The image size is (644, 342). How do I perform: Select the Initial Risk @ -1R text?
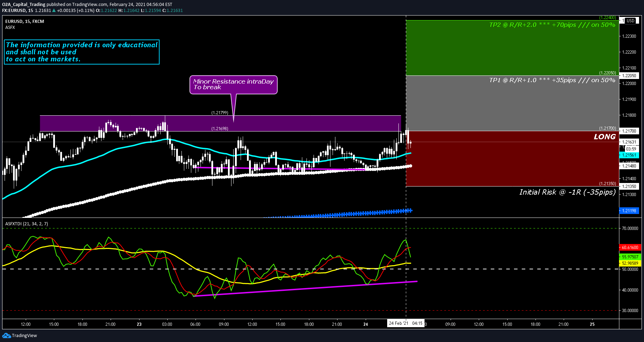click(x=568, y=192)
